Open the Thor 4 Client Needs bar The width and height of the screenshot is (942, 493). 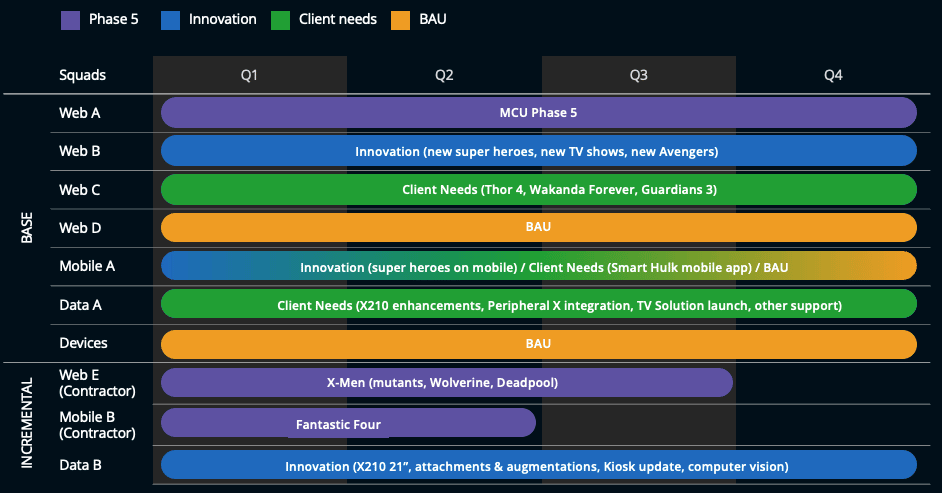coord(539,189)
